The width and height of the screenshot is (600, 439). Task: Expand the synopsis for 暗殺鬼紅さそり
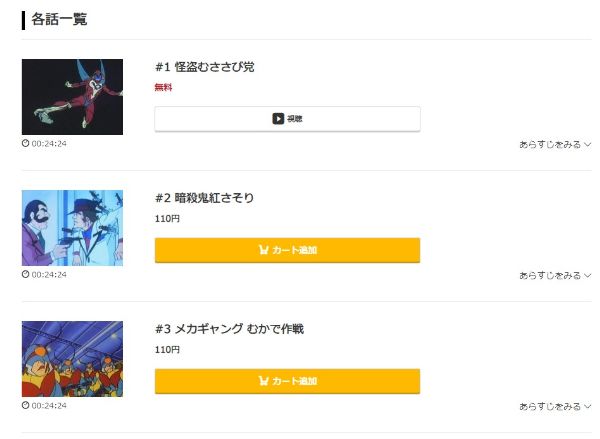pos(555,276)
